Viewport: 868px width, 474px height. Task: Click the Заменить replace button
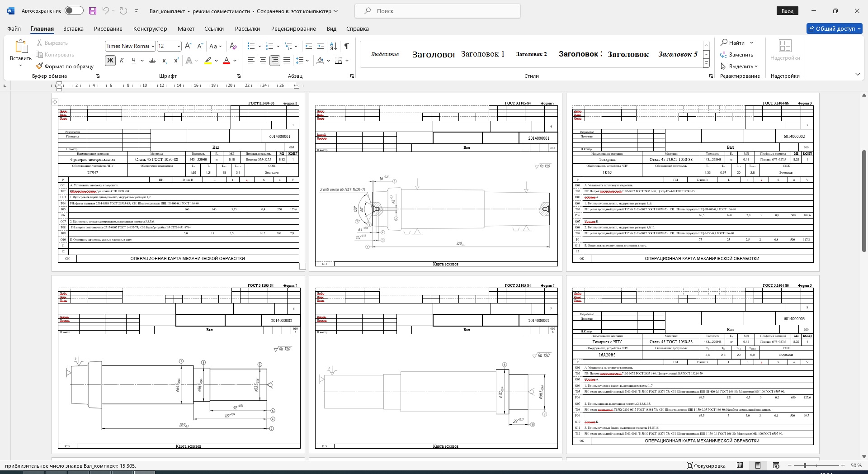pos(737,55)
